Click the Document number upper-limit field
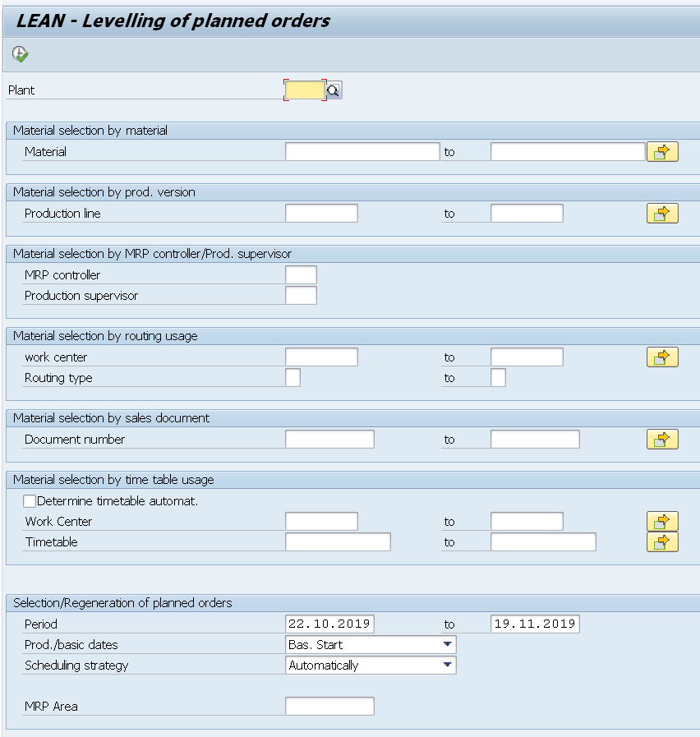Viewport: 700px width, 737px height. [x=535, y=440]
